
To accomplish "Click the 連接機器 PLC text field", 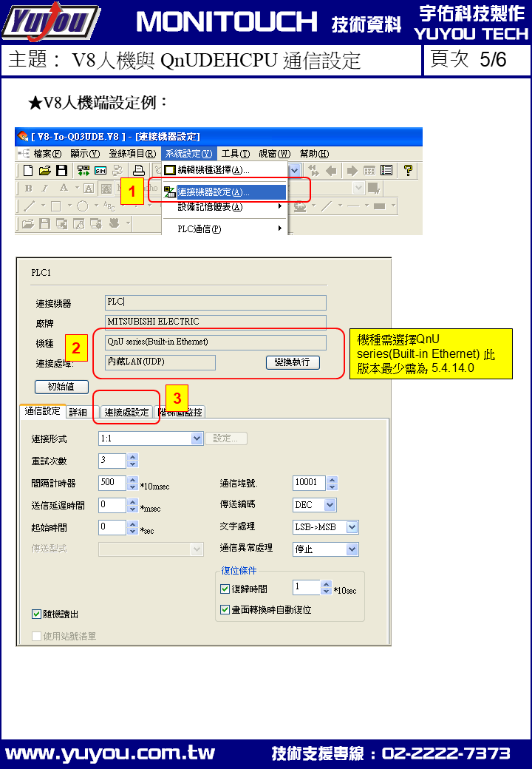I will tap(216, 302).
